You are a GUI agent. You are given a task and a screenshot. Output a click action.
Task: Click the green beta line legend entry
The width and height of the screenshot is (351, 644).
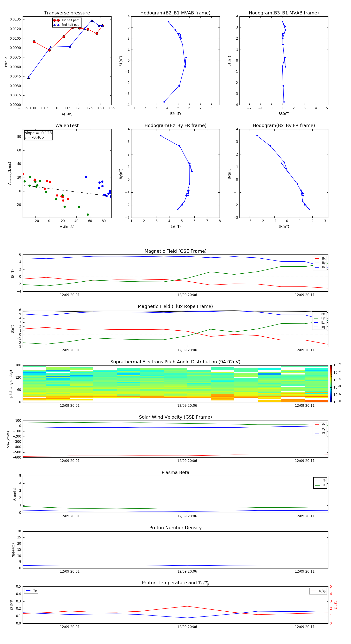pos(320,486)
